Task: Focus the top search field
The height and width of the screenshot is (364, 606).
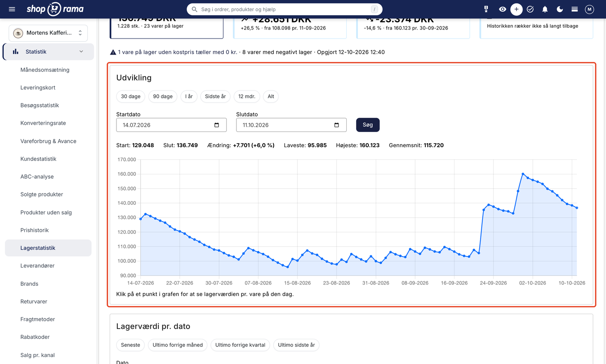Action: 284,9
